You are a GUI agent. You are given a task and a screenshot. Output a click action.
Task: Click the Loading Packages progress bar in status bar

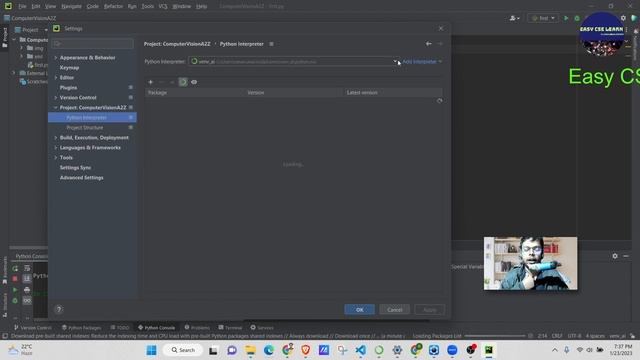coord(495,336)
